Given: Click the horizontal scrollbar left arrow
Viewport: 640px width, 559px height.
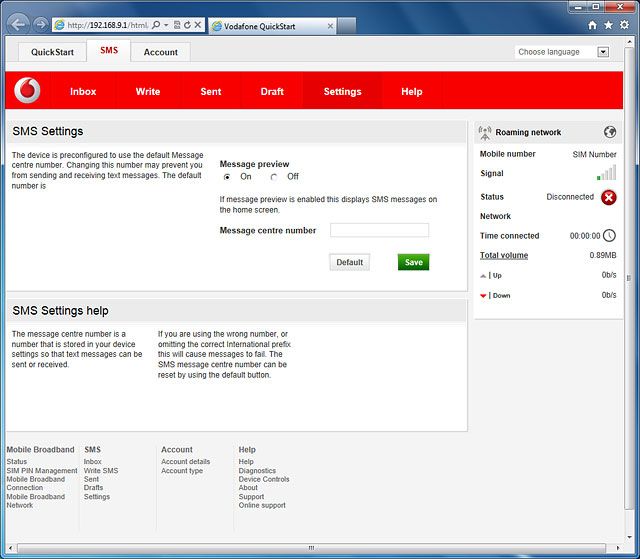Looking at the screenshot, I should pos(11,548).
